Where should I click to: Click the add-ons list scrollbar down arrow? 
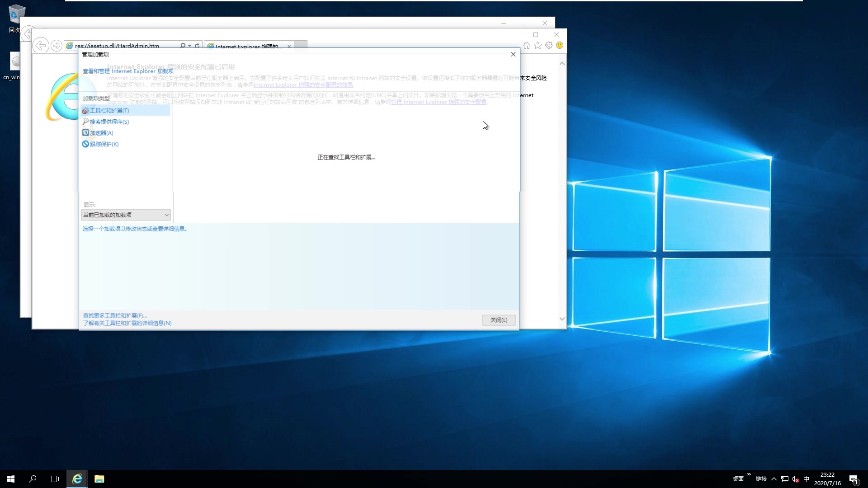click(x=562, y=319)
